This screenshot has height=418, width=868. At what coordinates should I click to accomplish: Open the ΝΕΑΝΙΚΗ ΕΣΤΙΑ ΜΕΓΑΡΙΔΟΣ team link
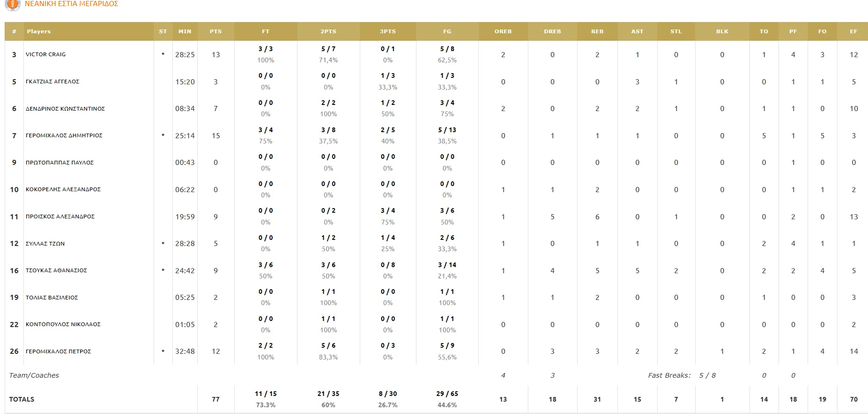(71, 4)
